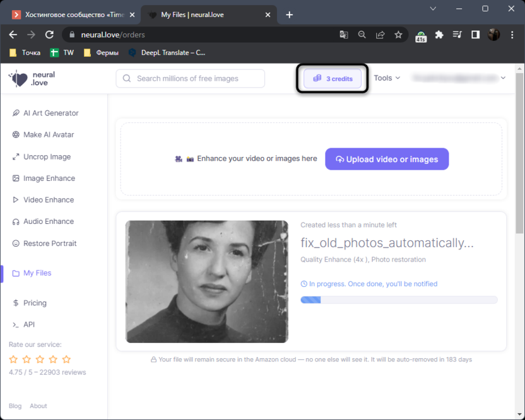This screenshot has height=420, width=525.
Task: Open the Uncrop Image tool
Action: [x=47, y=156]
